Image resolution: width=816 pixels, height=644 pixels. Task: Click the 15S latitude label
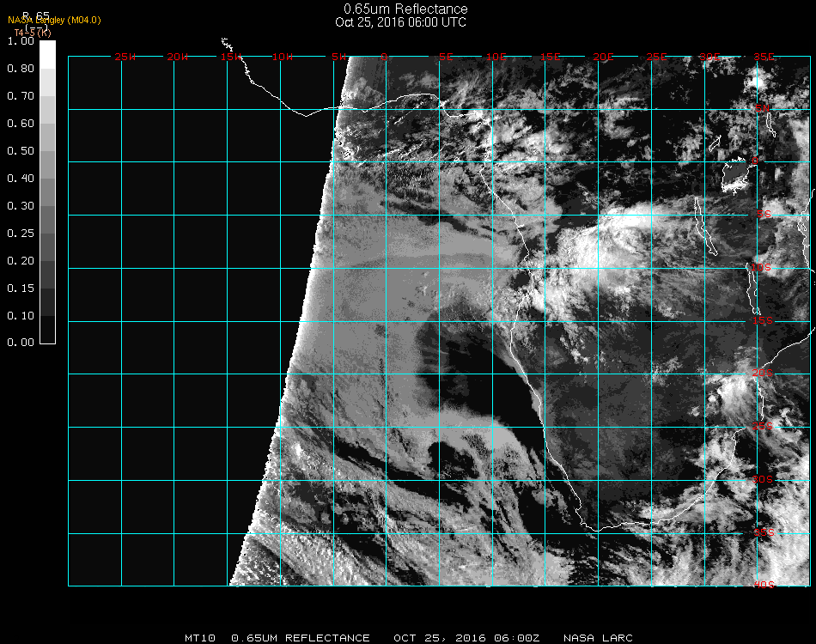pos(764,321)
